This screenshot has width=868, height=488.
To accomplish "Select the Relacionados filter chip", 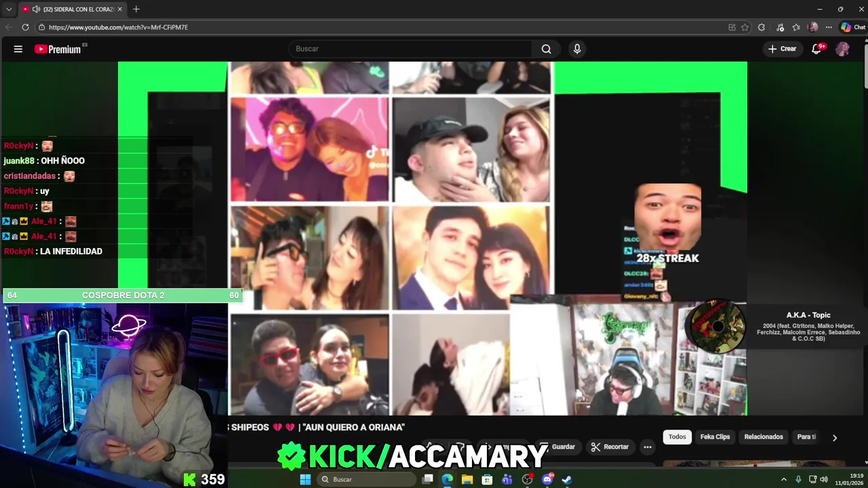I will [764, 437].
